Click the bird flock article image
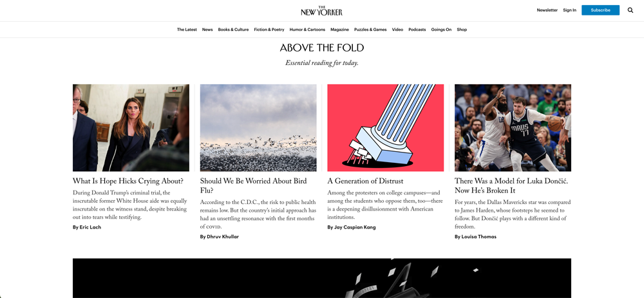The width and height of the screenshot is (644, 298). [x=258, y=127]
